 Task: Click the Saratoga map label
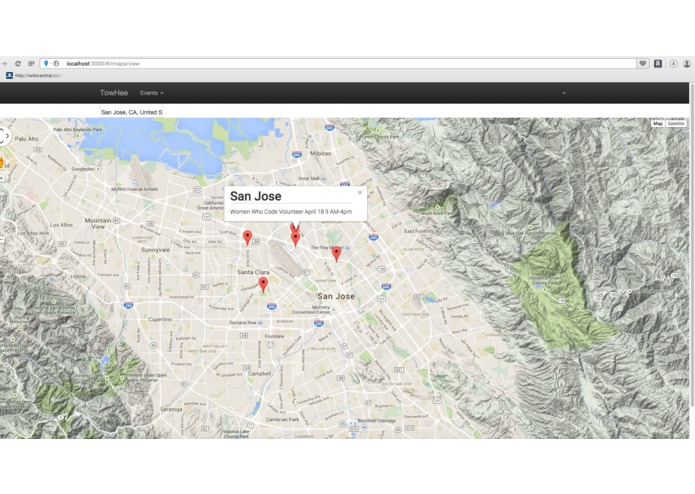(x=171, y=409)
